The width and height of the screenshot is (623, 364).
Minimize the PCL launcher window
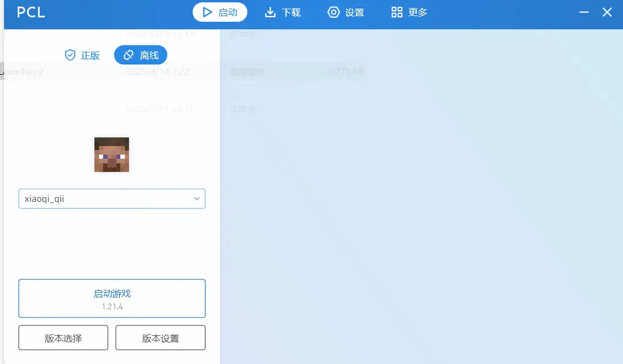click(x=584, y=12)
